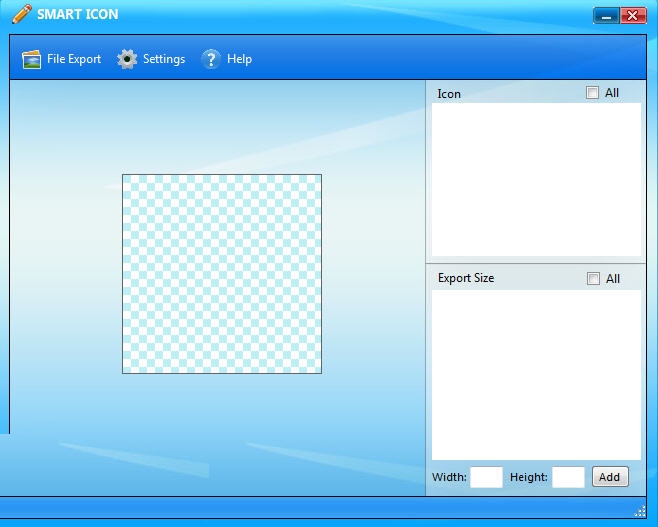Click inside the Export Size list box
Image resolution: width=658 pixels, height=527 pixels.
point(536,375)
